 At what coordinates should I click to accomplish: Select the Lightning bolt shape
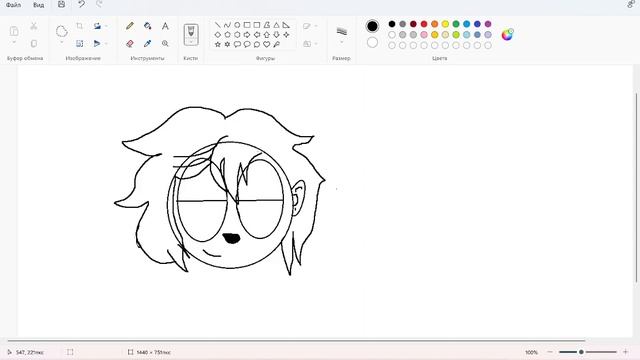[276, 44]
